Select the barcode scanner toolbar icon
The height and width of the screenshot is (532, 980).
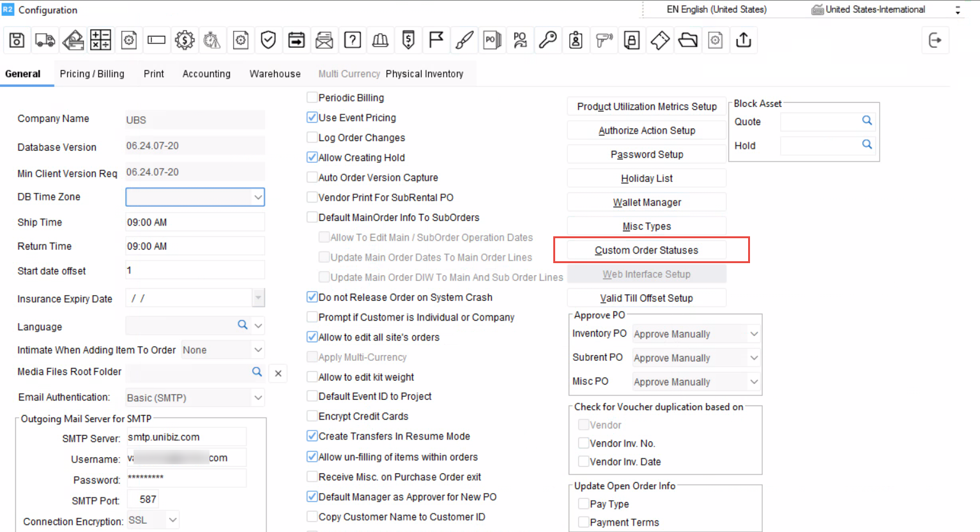pyautogui.click(x=604, y=41)
